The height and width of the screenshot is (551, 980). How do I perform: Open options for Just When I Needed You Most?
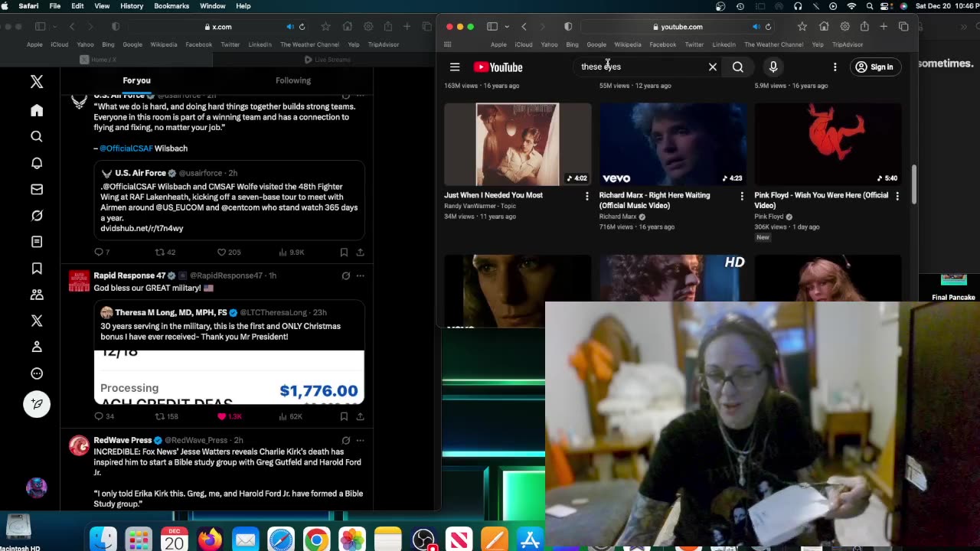[587, 197]
